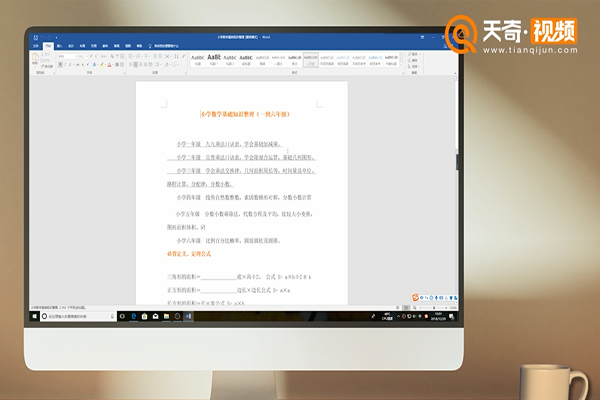Toggle Show paragraph marks
Image resolution: width=600 pixels, height=400 pixels.
tap(184, 56)
